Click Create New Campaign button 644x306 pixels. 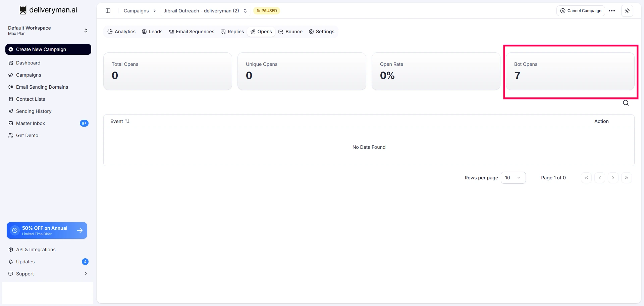pyautogui.click(x=48, y=49)
